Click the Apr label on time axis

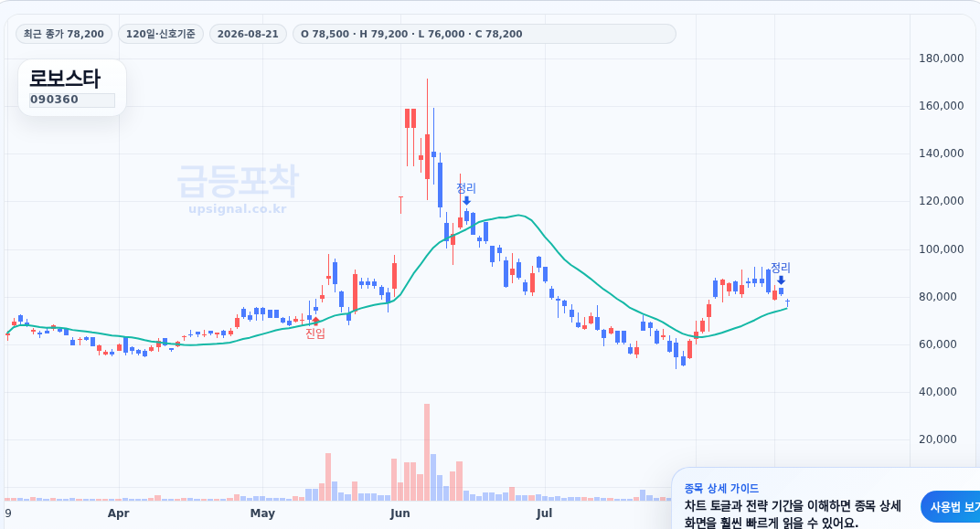pyautogui.click(x=118, y=513)
